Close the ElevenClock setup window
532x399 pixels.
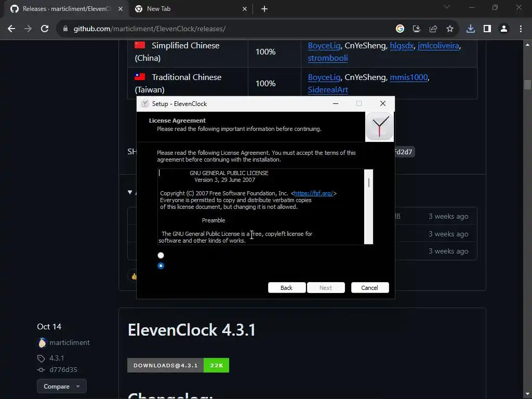pos(383,103)
